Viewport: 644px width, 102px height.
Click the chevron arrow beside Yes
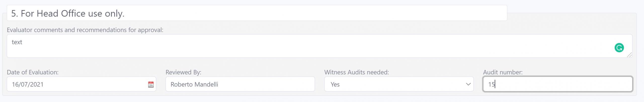(468, 84)
